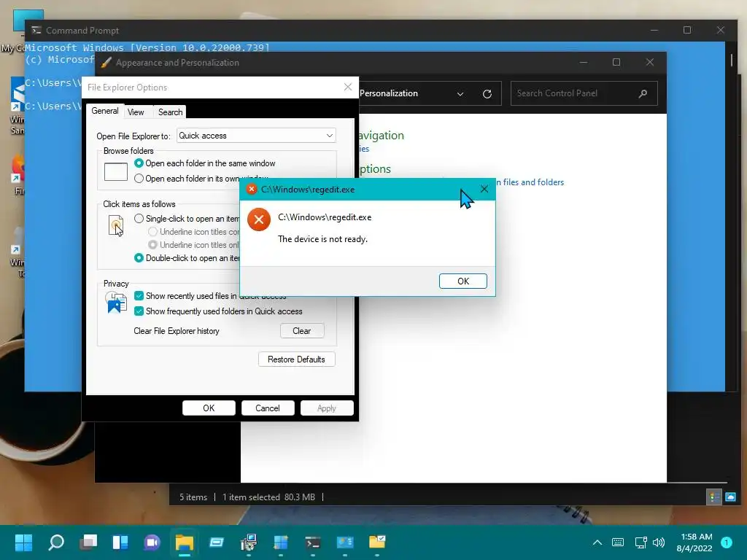747x560 pixels.
Task: Open the 'Open File Explorer to' dropdown
Action: (x=256, y=136)
